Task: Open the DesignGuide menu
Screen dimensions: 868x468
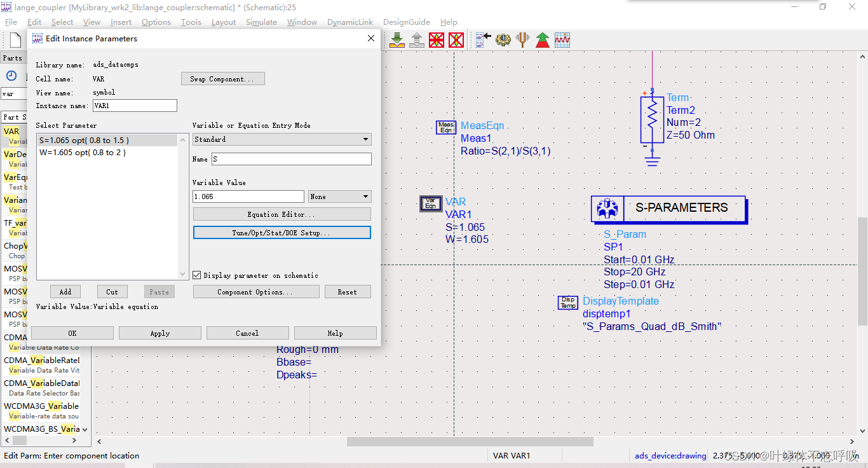Action: tap(406, 22)
